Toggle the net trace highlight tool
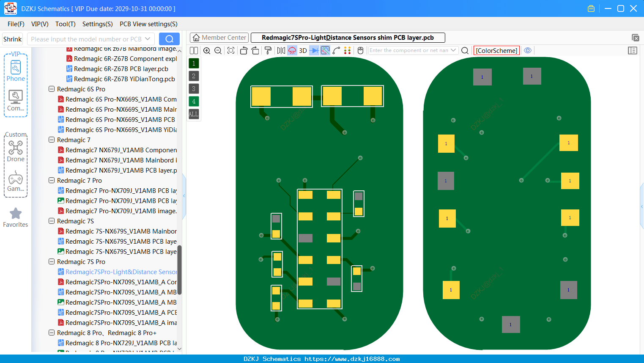Viewport: 644px width, 363px height. click(x=325, y=50)
